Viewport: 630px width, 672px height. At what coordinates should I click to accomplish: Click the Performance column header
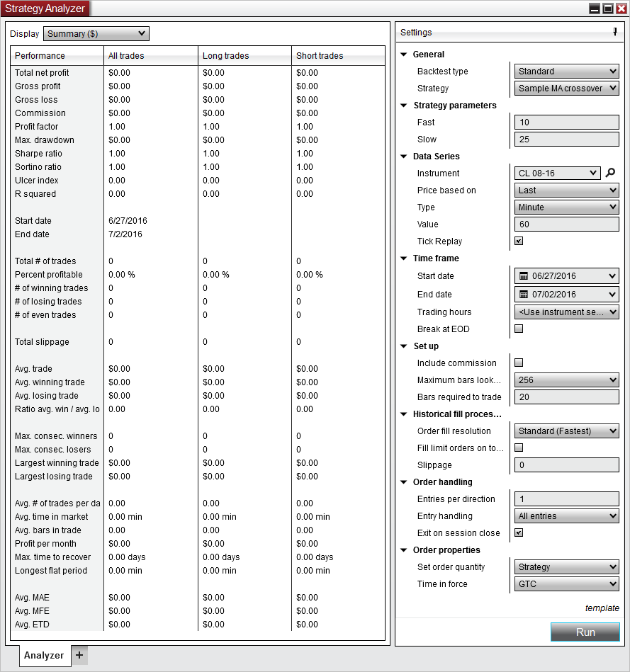(57, 56)
